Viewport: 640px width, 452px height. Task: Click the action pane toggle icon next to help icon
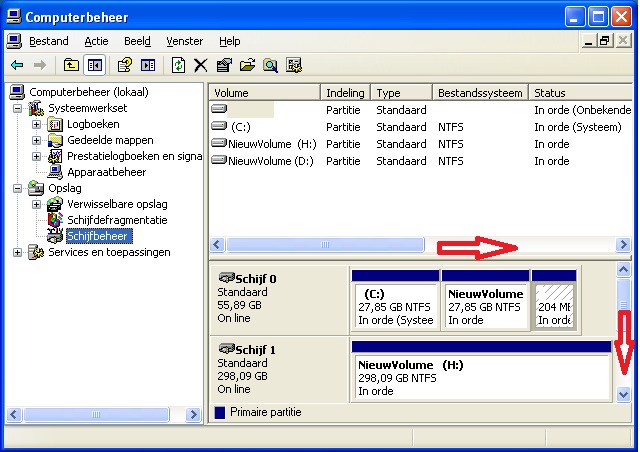(x=148, y=65)
